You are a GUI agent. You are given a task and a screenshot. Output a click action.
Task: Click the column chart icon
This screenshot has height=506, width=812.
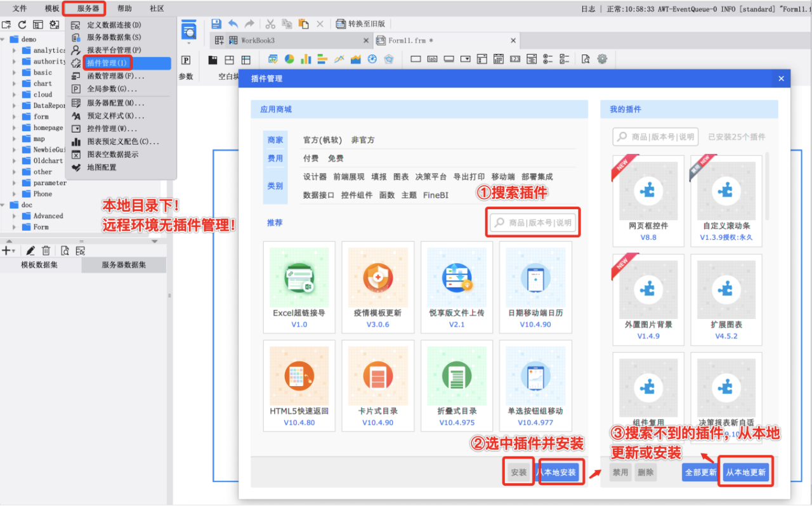coord(306,59)
